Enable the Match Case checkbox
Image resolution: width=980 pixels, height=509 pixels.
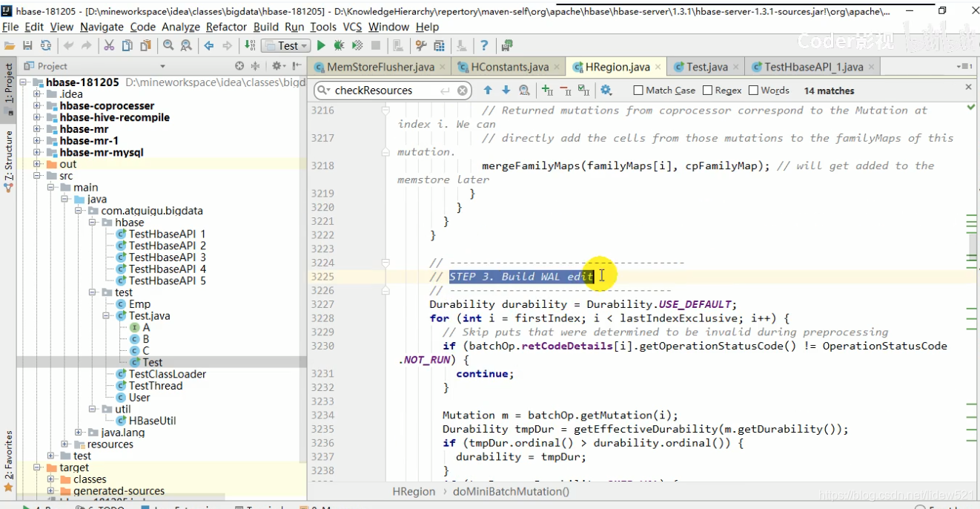pos(638,91)
